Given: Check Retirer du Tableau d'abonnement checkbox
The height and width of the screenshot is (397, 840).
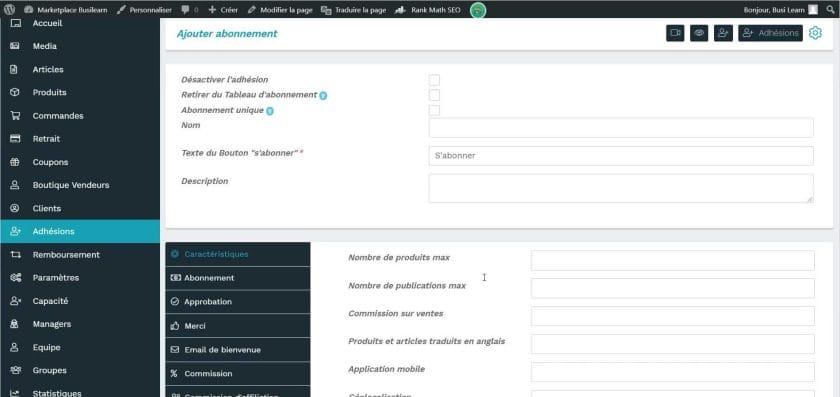Looking at the screenshot, I should pos(434,95).
